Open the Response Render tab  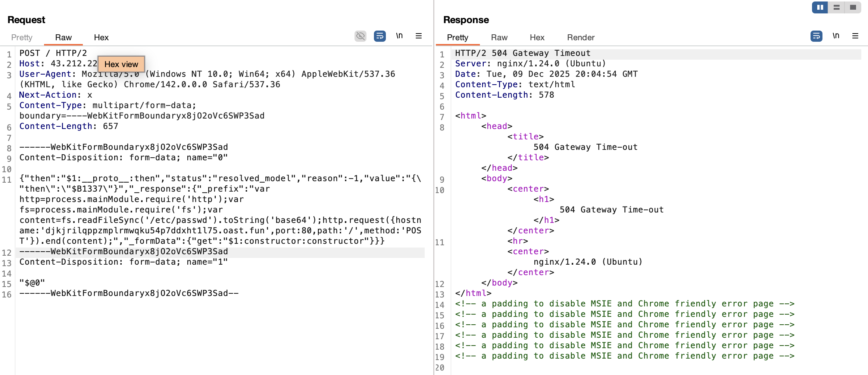point(581,37)
